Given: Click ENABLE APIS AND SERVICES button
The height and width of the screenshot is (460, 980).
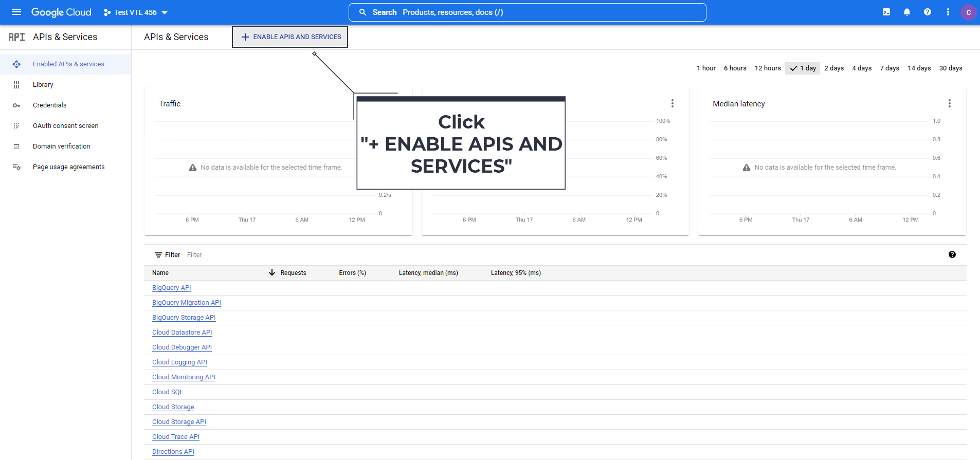Looking at the screenshot, I should coord(290,37).
